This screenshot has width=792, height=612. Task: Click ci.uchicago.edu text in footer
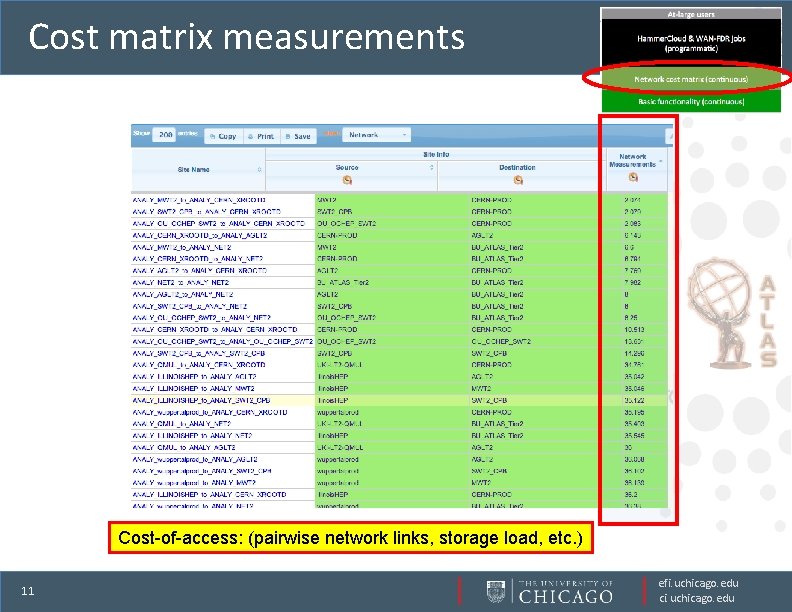697,598
